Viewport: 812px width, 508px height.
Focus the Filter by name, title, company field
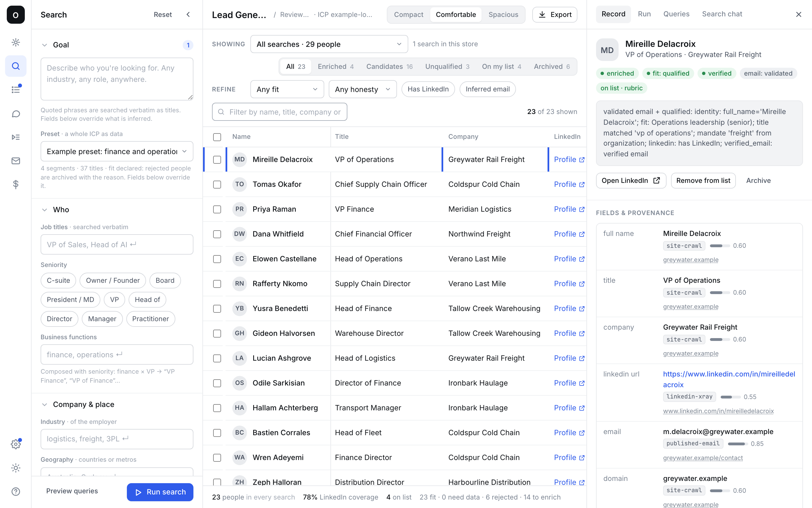[279, 112]
